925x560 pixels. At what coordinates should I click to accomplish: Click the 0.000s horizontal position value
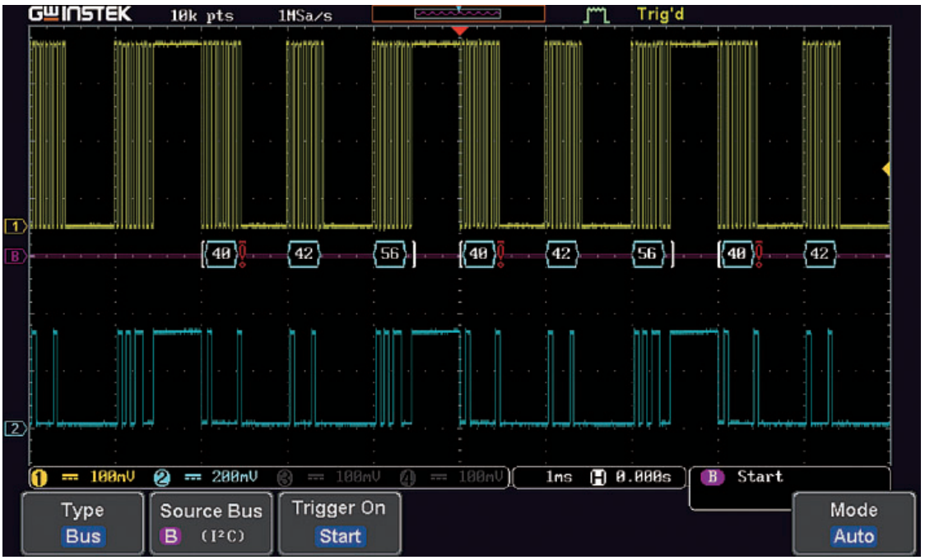(x=643, y=477)
